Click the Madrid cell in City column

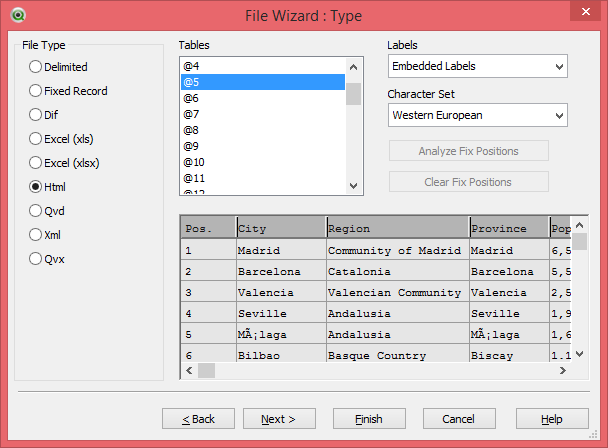tap(282, 250)
